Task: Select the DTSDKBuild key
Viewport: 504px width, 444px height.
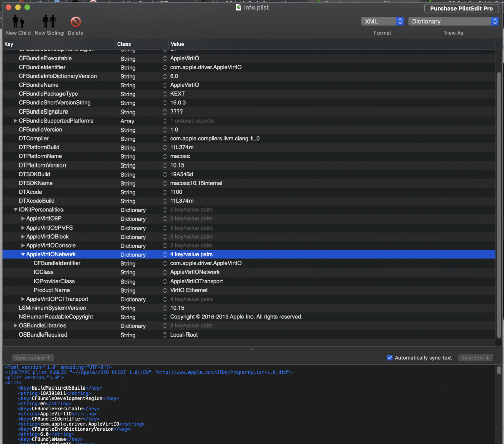Action: click(34, 174)
